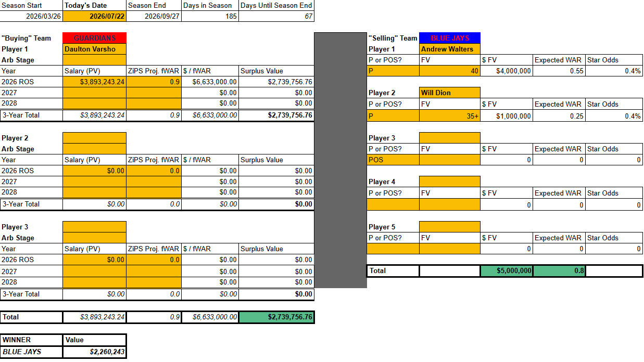The image size is (644, 362).
Task: Click the green $2,739,756.76 total surplus cell
Action: [x=276, y=317]
